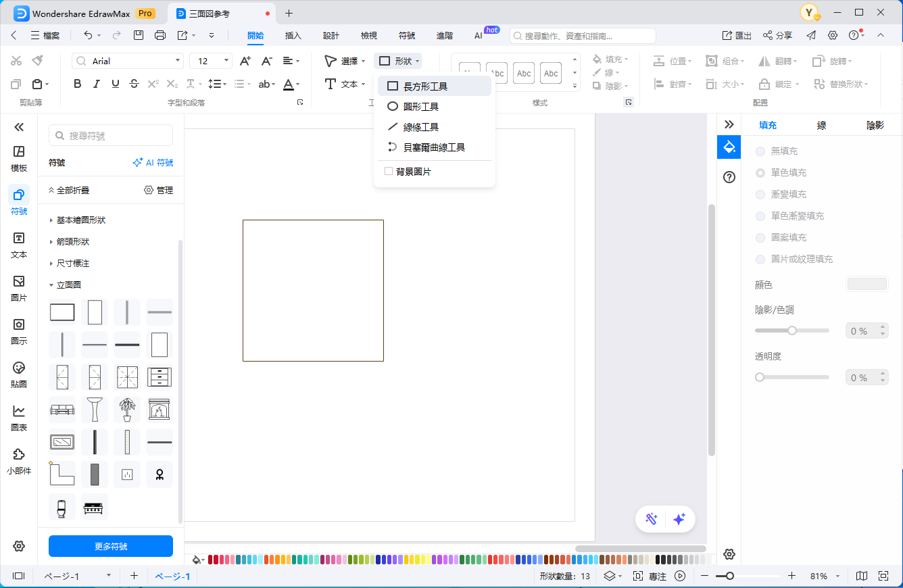903x588 pixels.
Task: Click the print icon in the top toolbar
Action: [160, 35]
